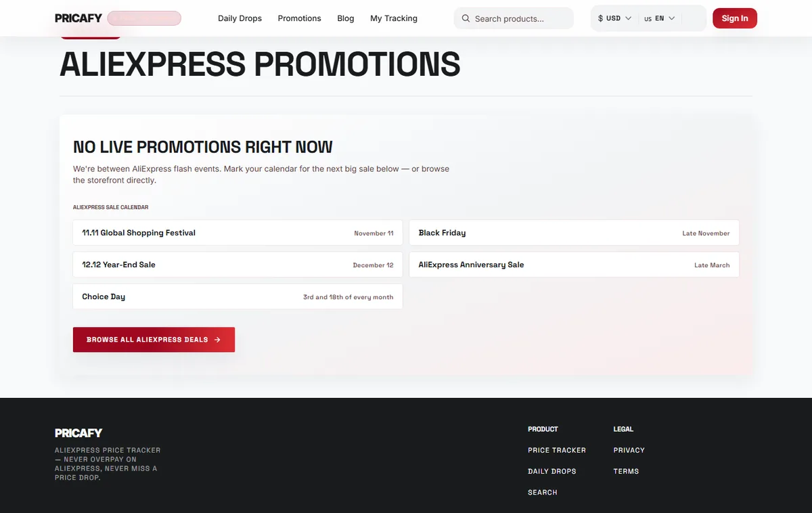Open the Daily Drops nav item

point(240,18)
